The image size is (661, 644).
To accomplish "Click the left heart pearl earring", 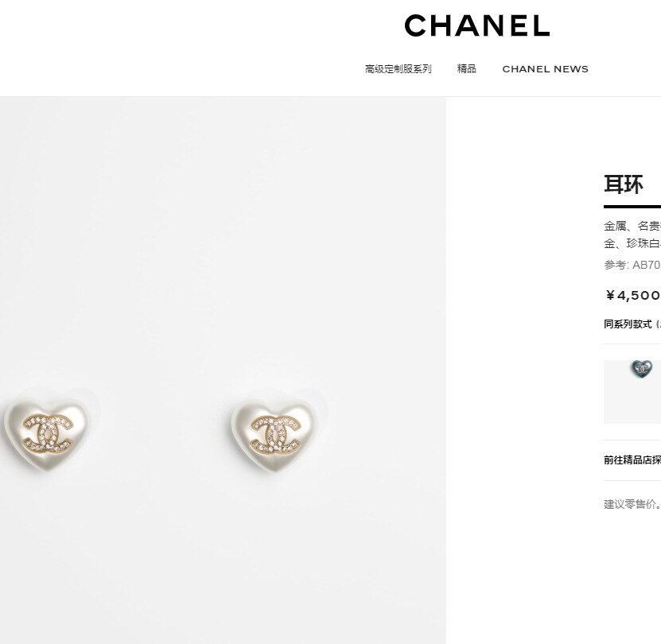I will point(48,434).
